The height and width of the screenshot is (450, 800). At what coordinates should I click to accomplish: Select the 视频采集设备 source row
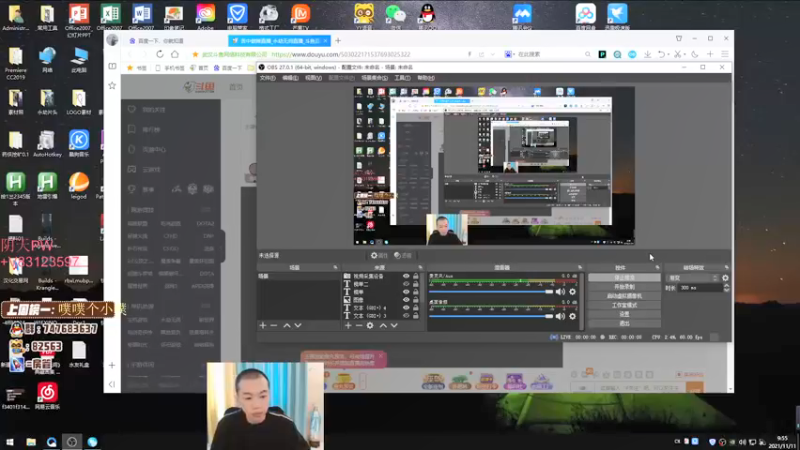(383, 276)
